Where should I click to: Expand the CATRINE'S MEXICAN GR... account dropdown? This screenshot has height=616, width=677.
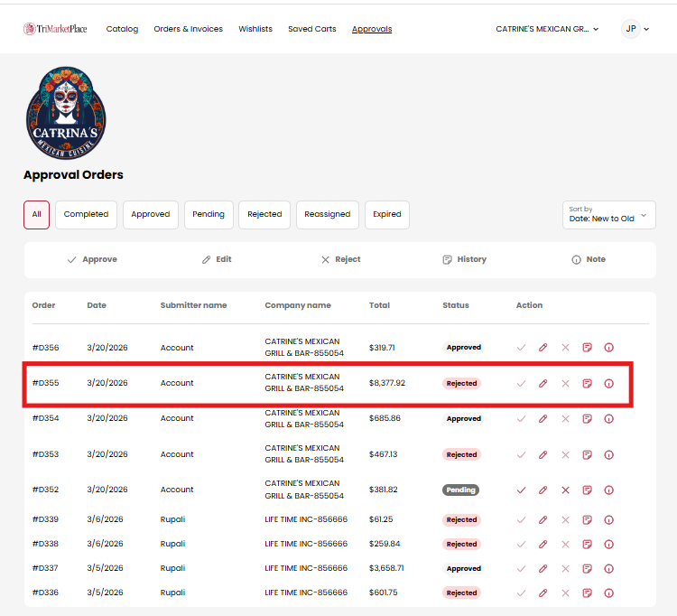(547, 29)
